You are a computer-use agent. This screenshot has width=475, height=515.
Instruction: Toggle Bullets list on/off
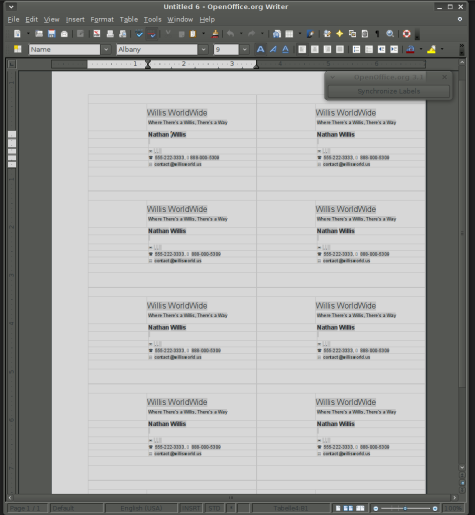(x=369, y=49)
